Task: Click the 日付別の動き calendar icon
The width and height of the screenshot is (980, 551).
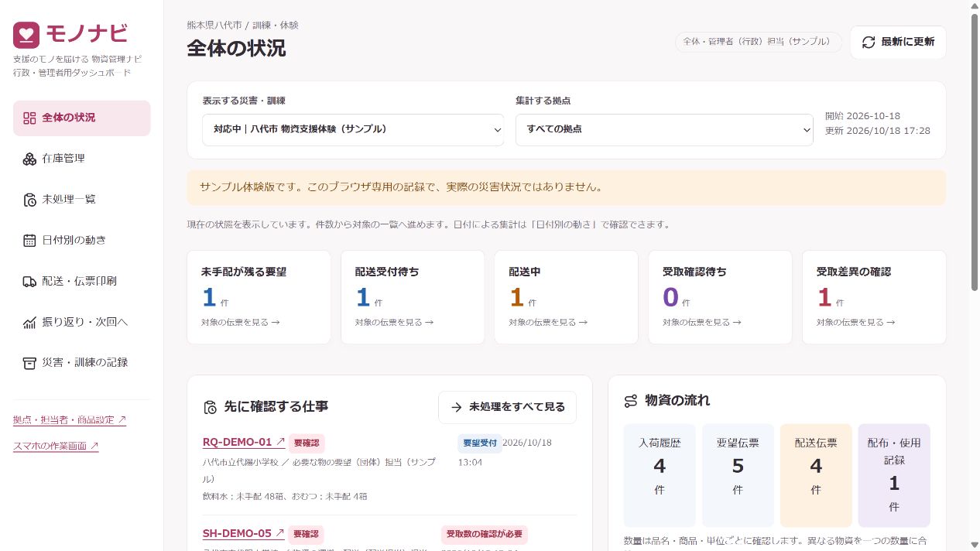Action: coord(29,240)
